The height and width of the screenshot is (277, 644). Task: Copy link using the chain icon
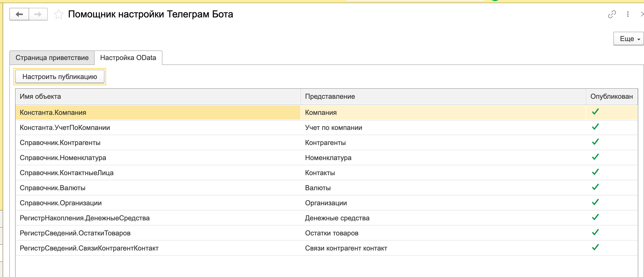pyautogui.click(x=612, y=14)
